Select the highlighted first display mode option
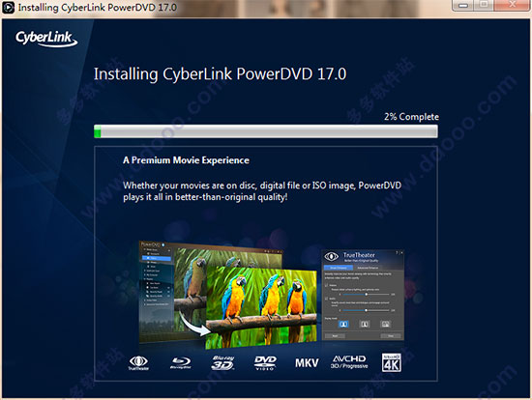Screen dimensions: 532x400 click(x=343, y=324)
